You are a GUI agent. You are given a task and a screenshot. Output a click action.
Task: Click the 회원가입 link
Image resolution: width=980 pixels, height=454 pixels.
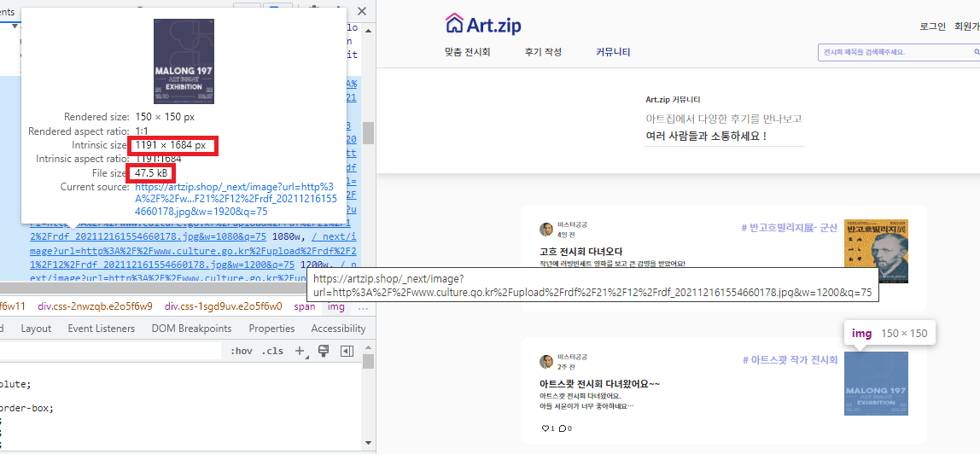[967, 26]
